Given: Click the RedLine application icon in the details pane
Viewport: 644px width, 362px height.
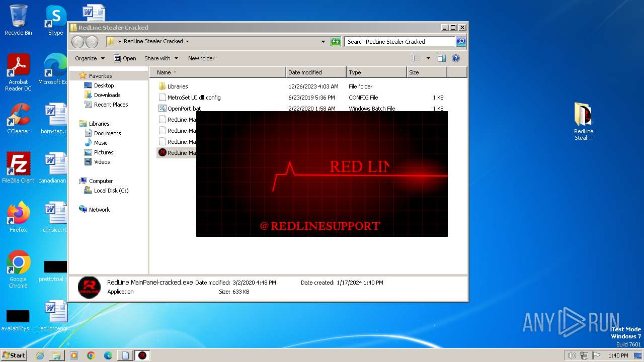Looking at the screenshot, I should (x=89, y=288).
